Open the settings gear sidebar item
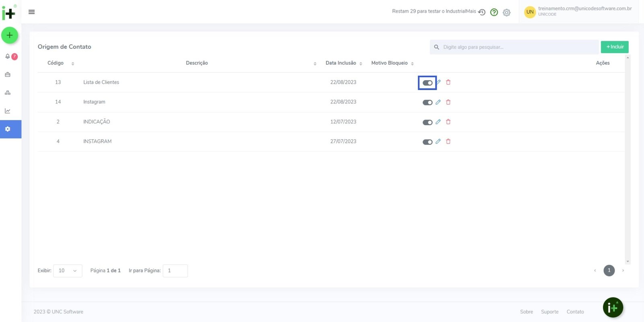Viewport: 644px width, 322px height. tap(8, 129)
